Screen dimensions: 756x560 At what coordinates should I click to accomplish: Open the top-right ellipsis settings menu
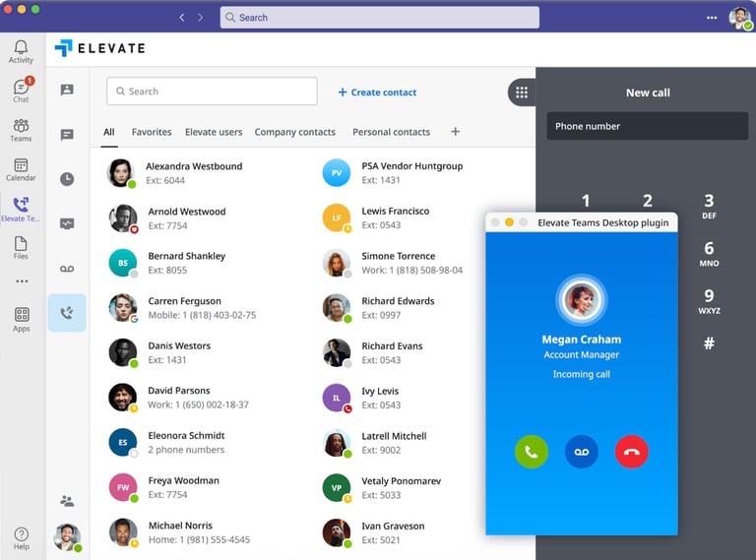pyautogui.click(x=712, y=18)
